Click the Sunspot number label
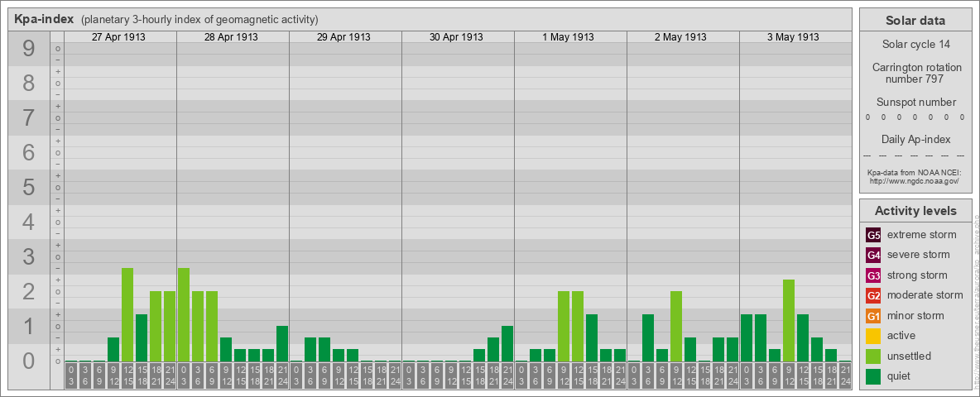 click(x=915, y=103)
